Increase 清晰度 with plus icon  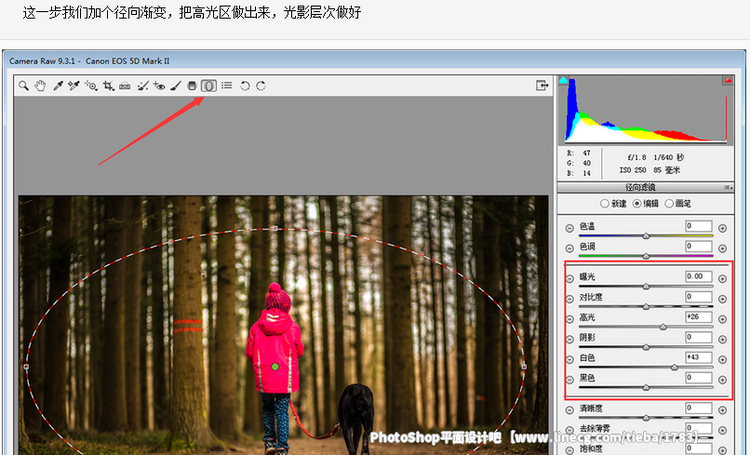(723, 410)
